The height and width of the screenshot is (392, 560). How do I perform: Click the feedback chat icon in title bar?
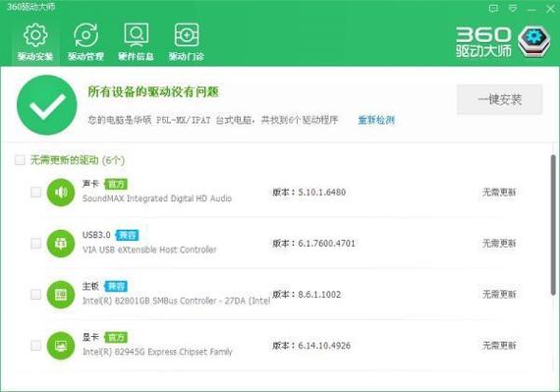click(493, 9)
